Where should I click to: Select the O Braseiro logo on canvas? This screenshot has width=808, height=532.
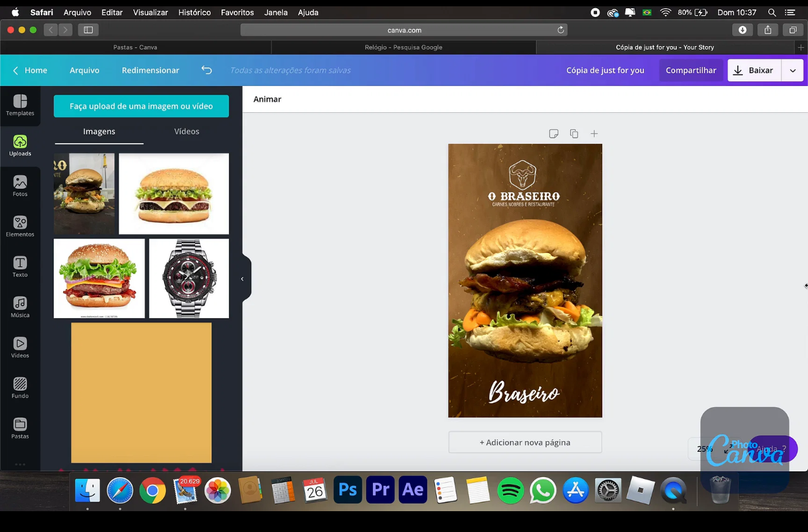tap(523, 184)
